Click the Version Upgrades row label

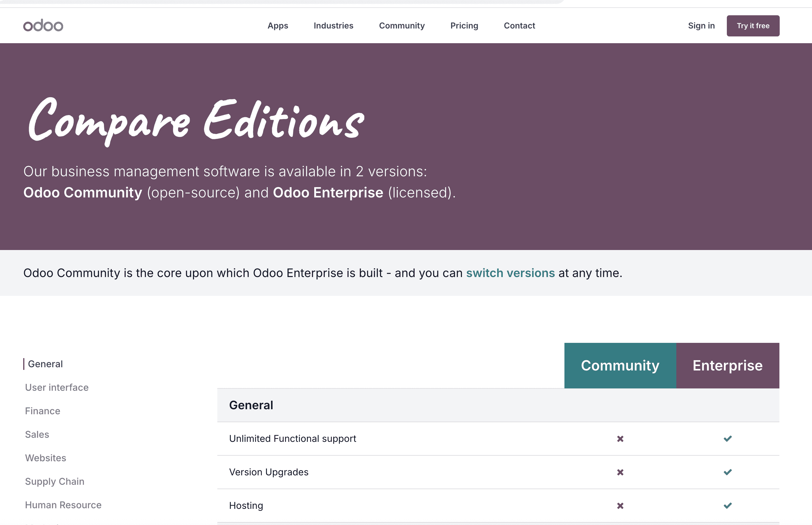269,472
